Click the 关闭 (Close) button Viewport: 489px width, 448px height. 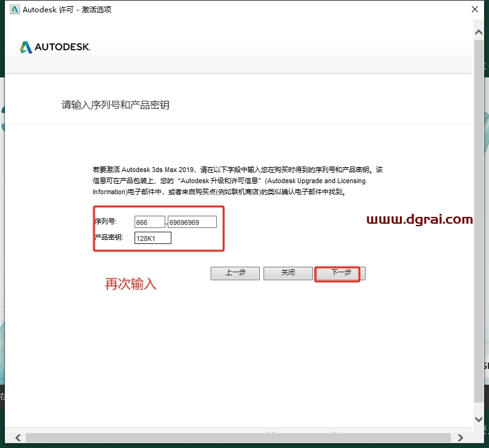288,273
